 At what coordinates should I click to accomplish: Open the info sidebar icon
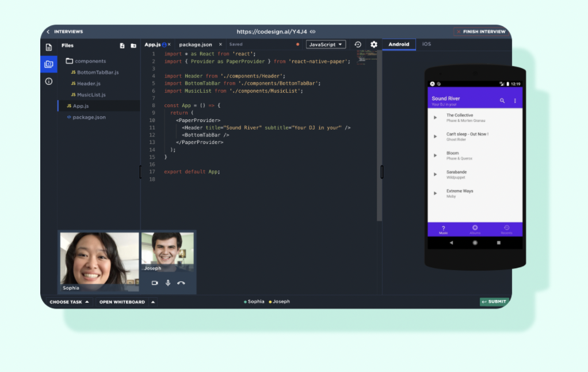[x=49, y=81]
